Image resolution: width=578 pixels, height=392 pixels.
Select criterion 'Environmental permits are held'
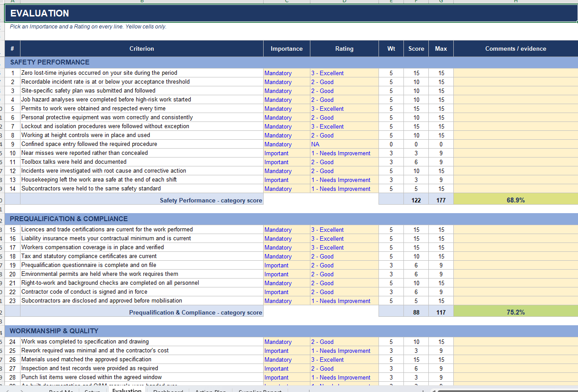(142, 274)
